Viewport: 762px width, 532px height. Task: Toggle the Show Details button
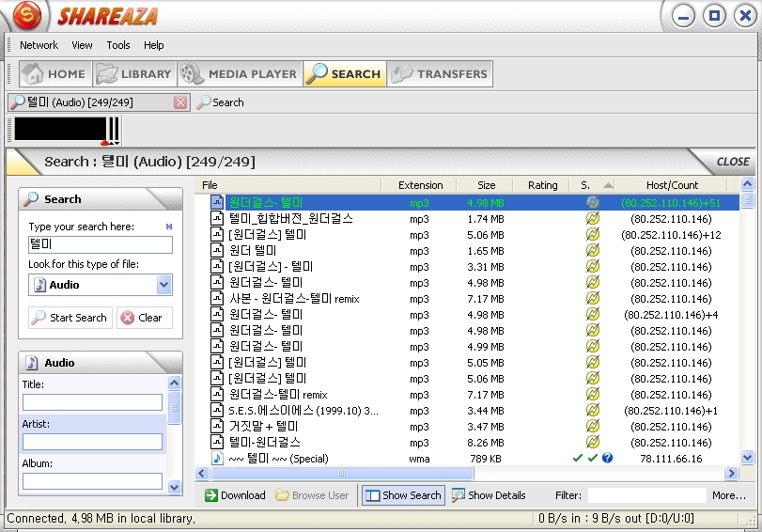(x=489, y=495)
